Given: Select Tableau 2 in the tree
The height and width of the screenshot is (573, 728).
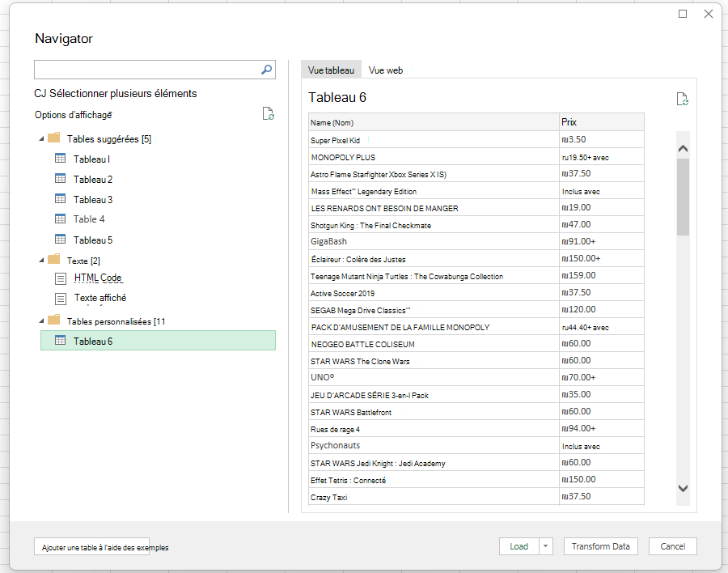Looking at the screenshot, I should [x=93, y=180].
